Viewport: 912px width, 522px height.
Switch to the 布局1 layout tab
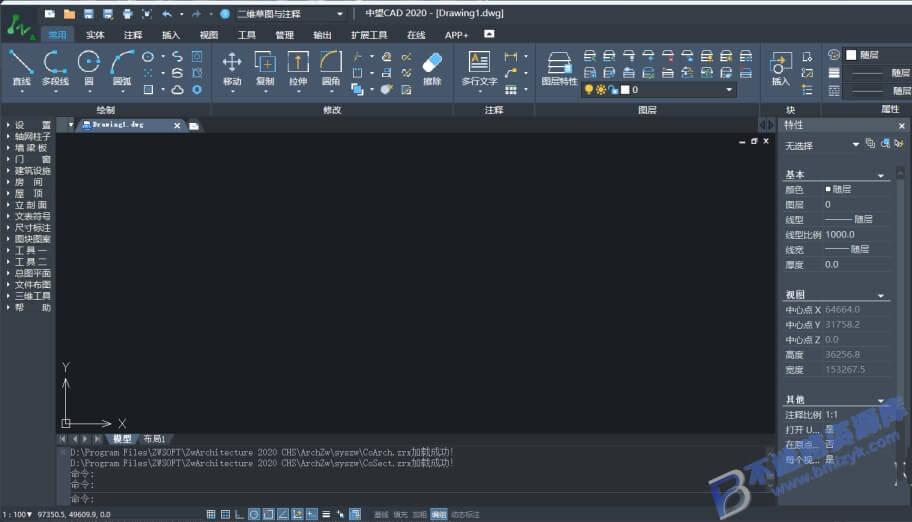tap(155, 439)
